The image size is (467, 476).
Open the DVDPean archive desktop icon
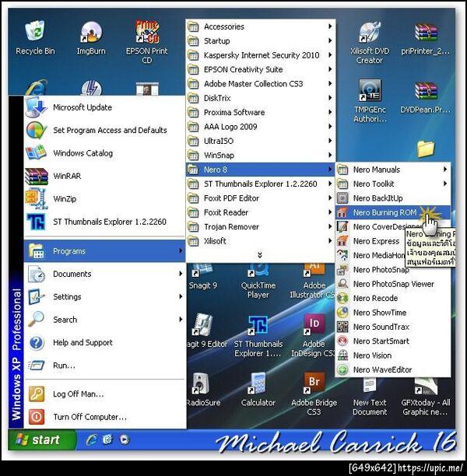click(426, 91)
